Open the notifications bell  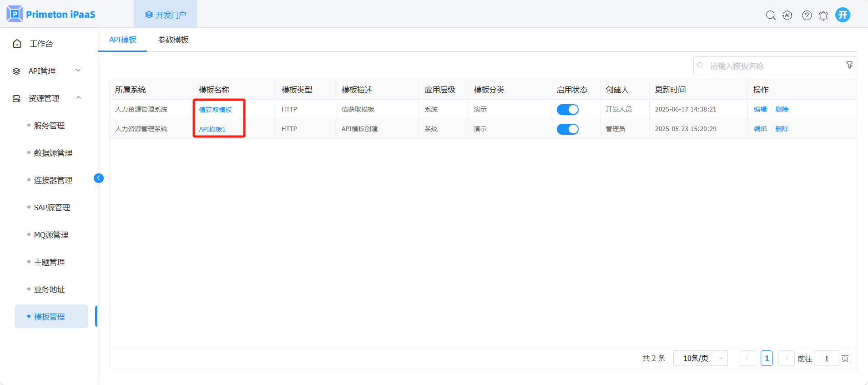[x=823, y=15]
